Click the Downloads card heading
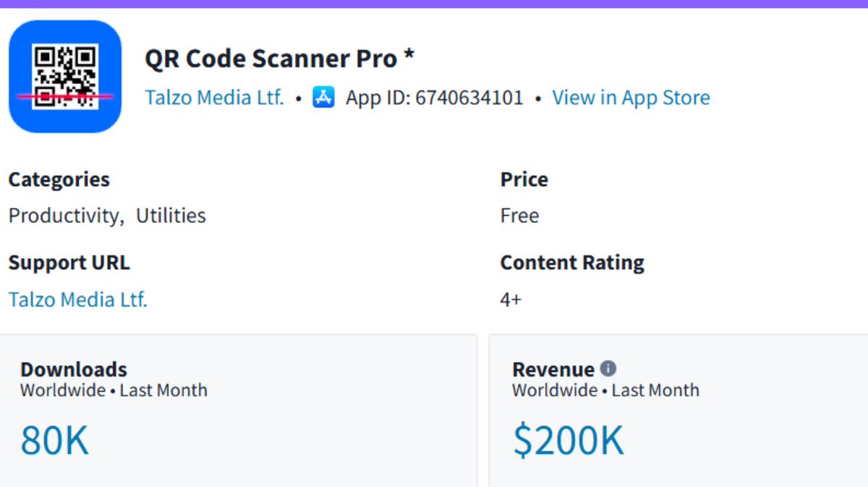Image resolution: width=868 pixels, height=487 pixels. click(x=74, y=369)
